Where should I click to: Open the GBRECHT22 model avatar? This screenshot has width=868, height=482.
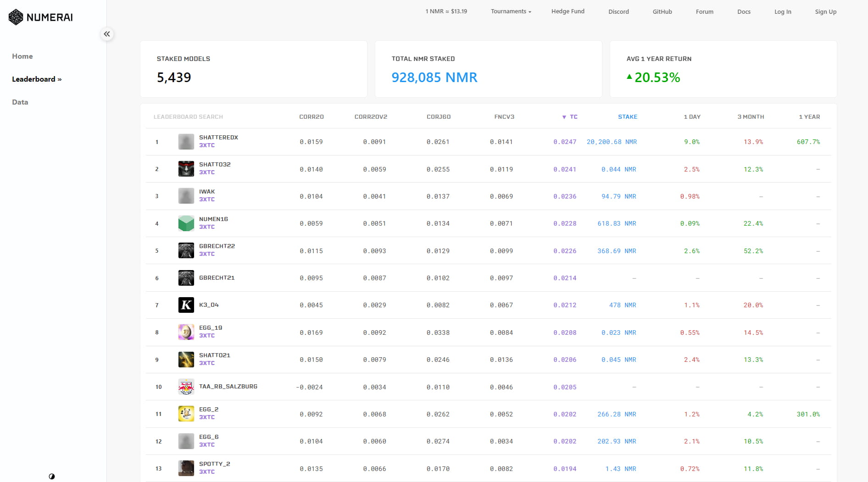186,250
